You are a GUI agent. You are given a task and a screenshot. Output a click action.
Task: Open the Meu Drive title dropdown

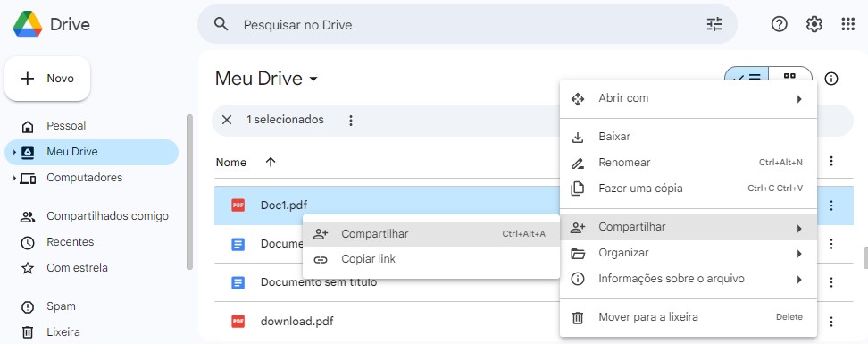(x=266, y=79)
